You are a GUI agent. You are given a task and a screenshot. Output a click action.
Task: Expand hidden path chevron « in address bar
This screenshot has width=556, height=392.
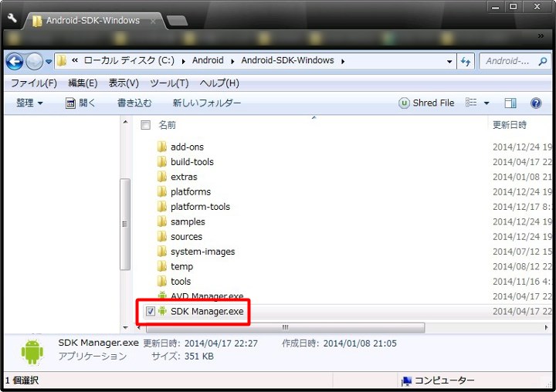coord(75,61)
